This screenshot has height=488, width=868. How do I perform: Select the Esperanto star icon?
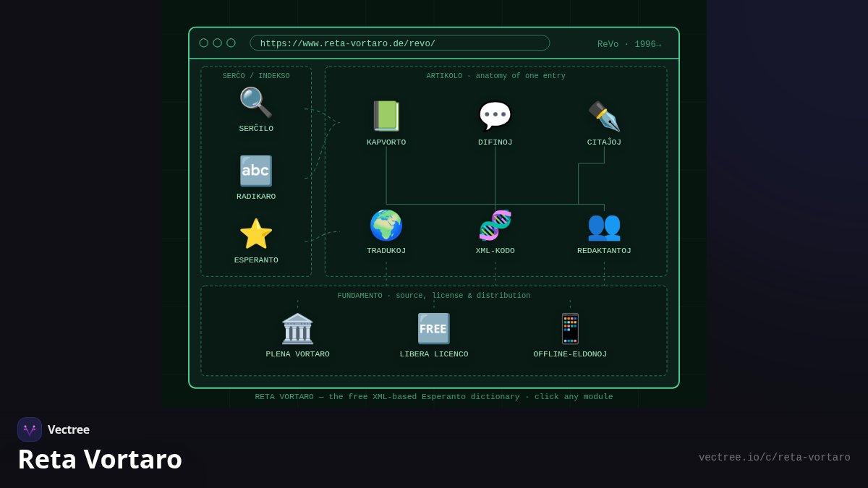(256, 234)
